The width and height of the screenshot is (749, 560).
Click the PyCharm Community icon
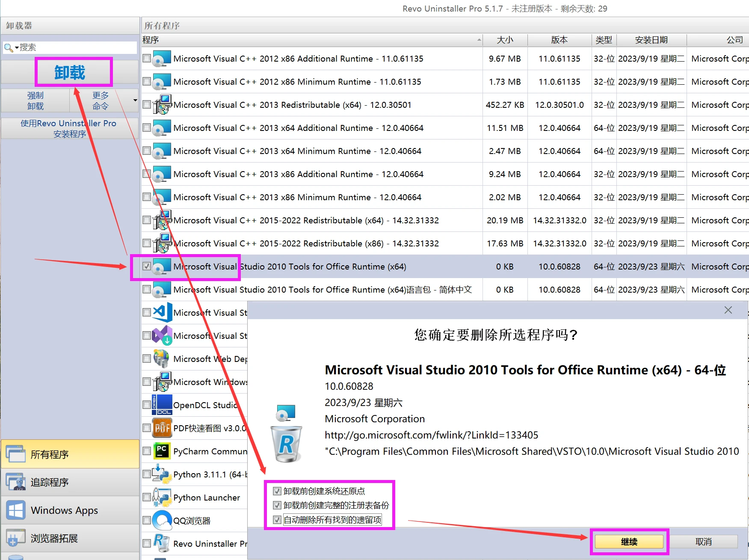[162, 451]
